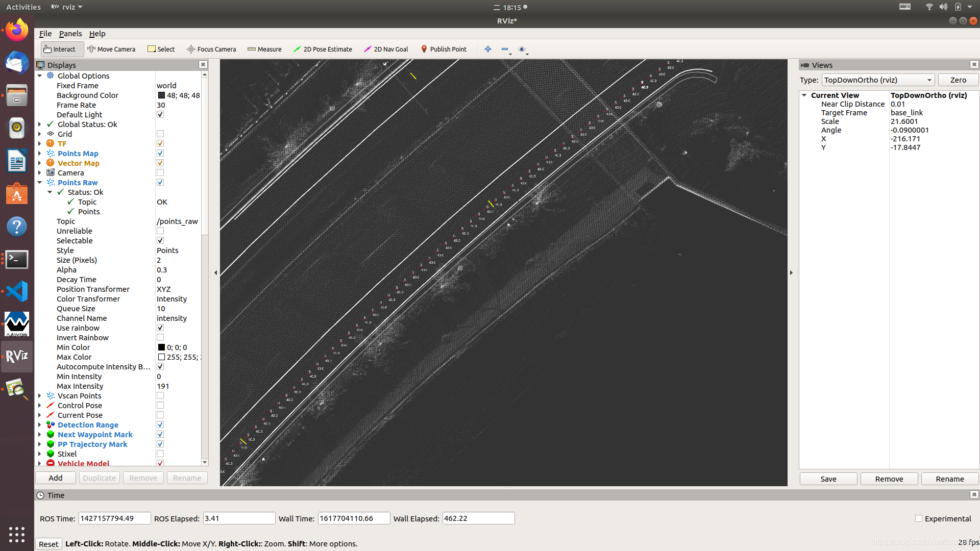This screenshot has height=551, width=980.
Task: Click the Focus Camera tool
Action: tap(211, 49)
